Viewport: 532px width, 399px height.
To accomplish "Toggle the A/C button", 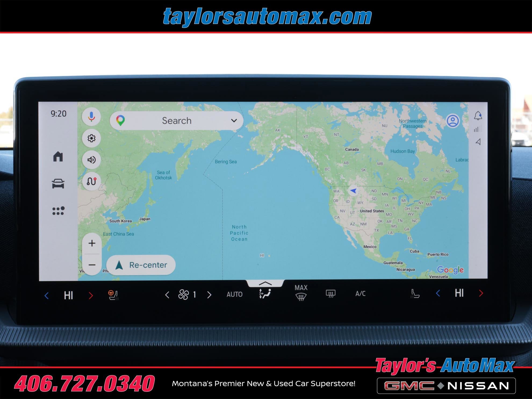I will tap(360, 293).
